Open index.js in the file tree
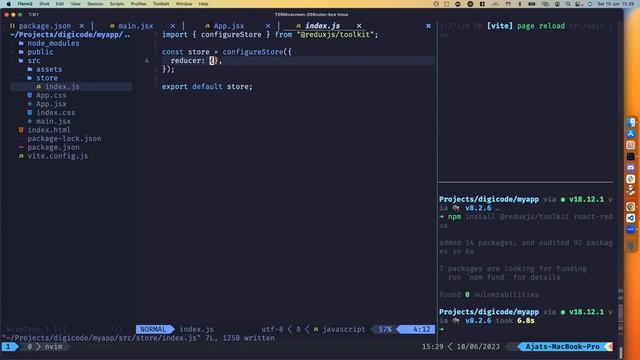This screenshot has width=640, height=360. tap(62, 87)
